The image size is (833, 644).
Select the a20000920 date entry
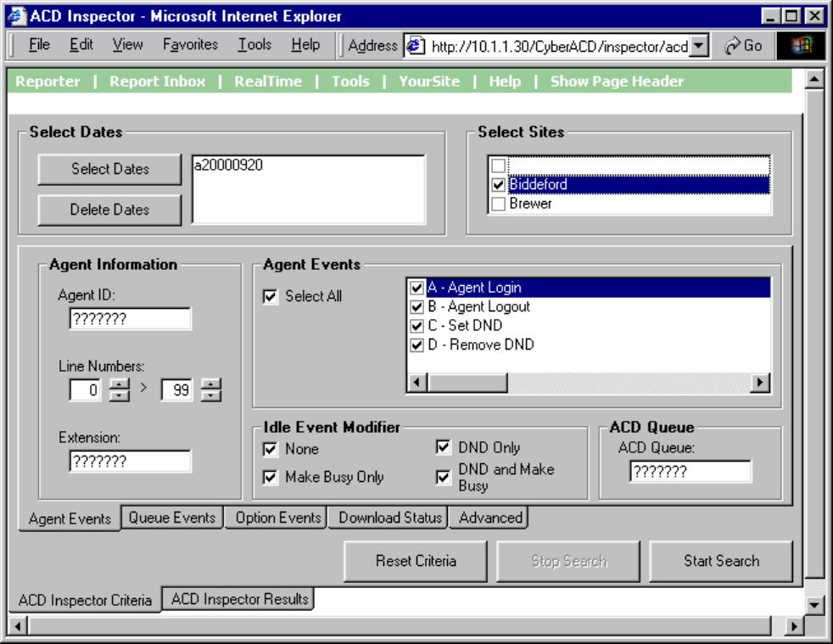[x=228, y=165]
